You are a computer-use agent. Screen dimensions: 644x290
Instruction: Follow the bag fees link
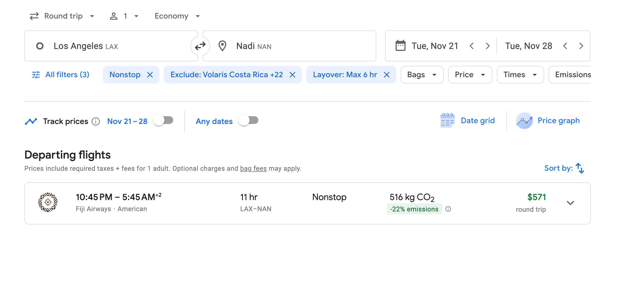pos(253,169)
